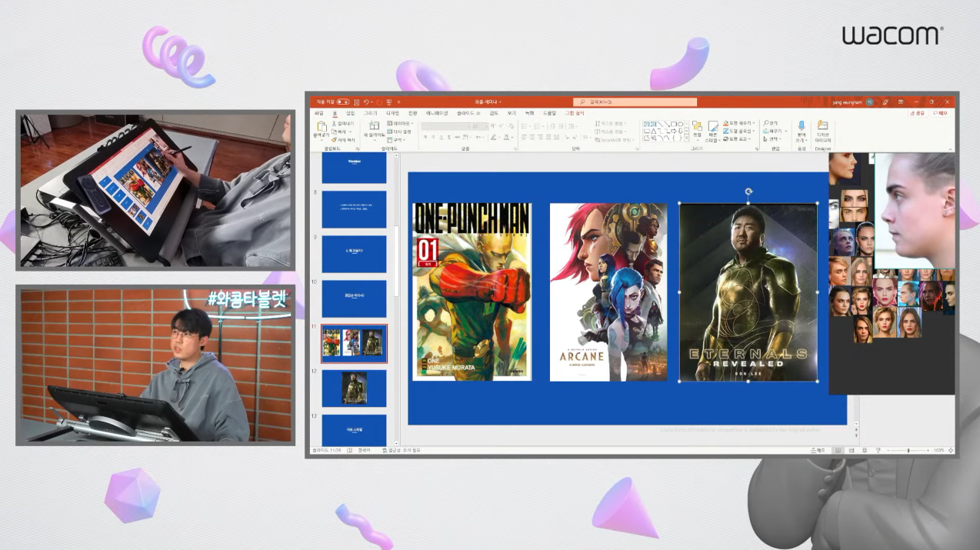Screen dimensions: 980x550
Task: Click the zoom slider in status bar
Action: pos(909,449)
